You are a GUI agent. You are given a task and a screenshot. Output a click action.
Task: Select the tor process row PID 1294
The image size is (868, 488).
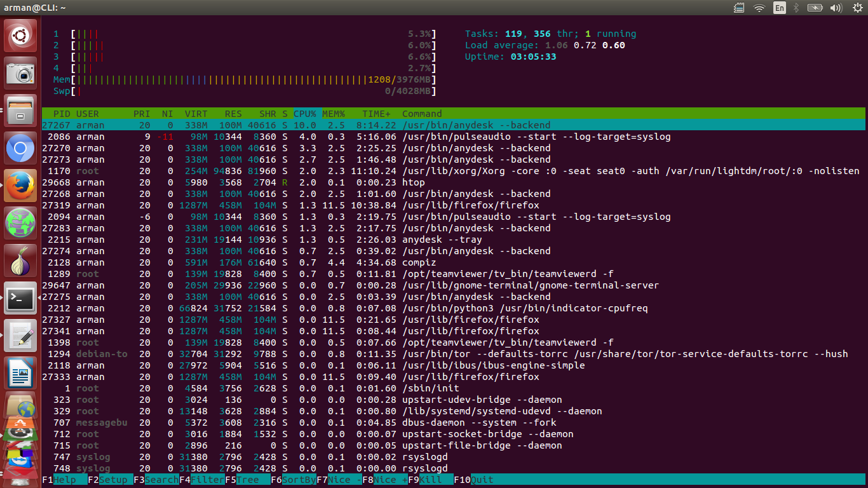pos(454,354)
